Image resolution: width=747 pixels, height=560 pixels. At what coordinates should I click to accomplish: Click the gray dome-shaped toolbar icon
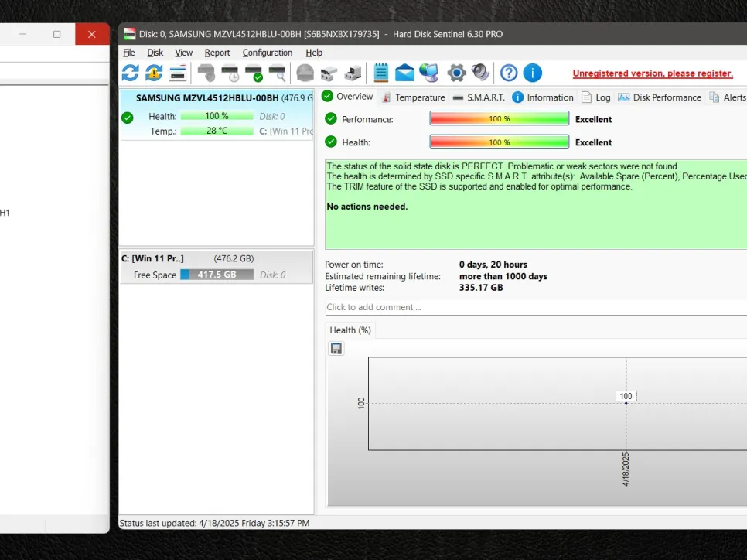click(305, 73)
